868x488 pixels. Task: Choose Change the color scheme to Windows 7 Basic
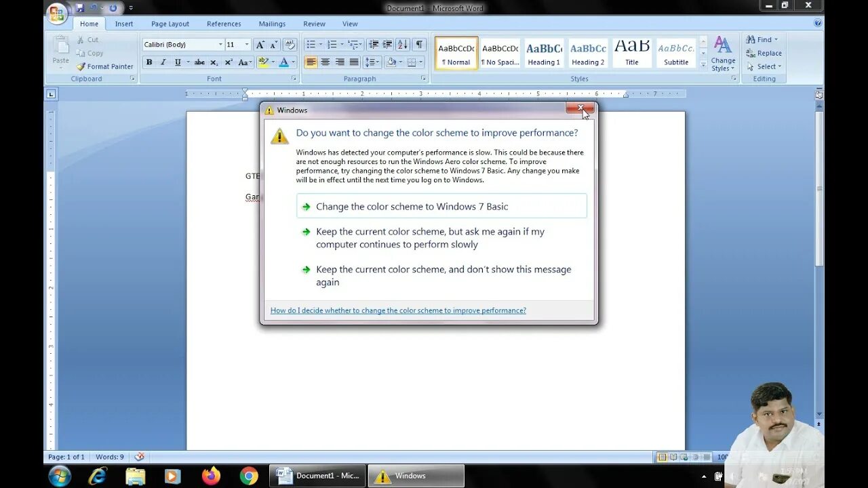pos(441,206)
